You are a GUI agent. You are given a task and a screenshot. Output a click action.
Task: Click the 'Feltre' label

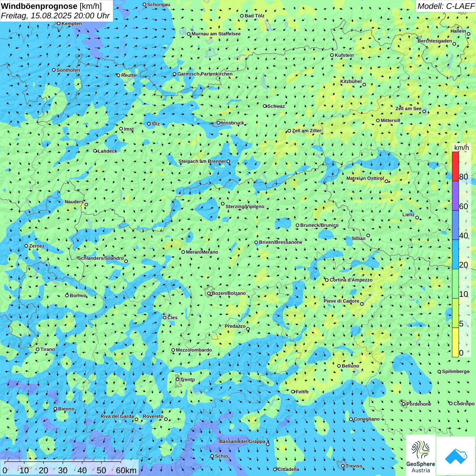coord(302,392)
